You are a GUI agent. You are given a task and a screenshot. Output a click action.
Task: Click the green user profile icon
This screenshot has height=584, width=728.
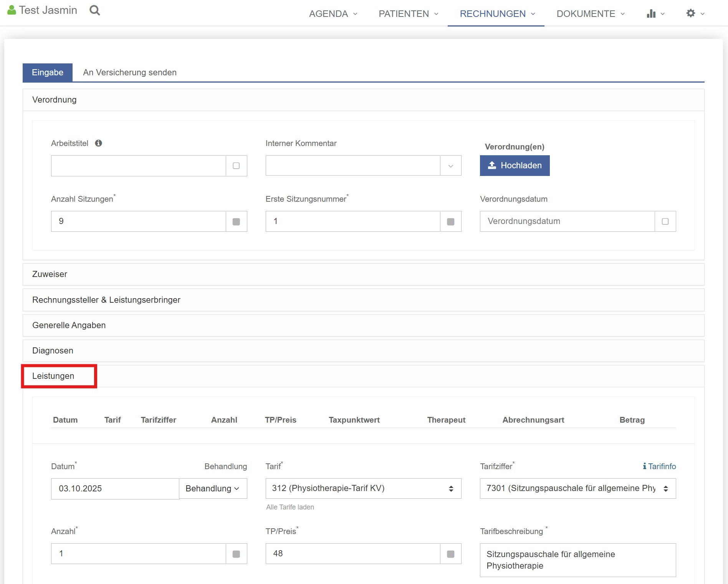(12, 10)
